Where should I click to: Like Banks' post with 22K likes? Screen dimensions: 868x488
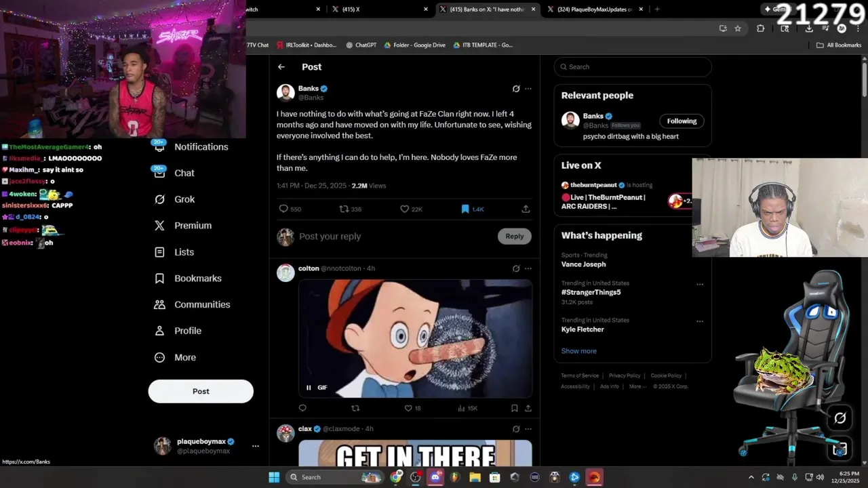[405, 209]
